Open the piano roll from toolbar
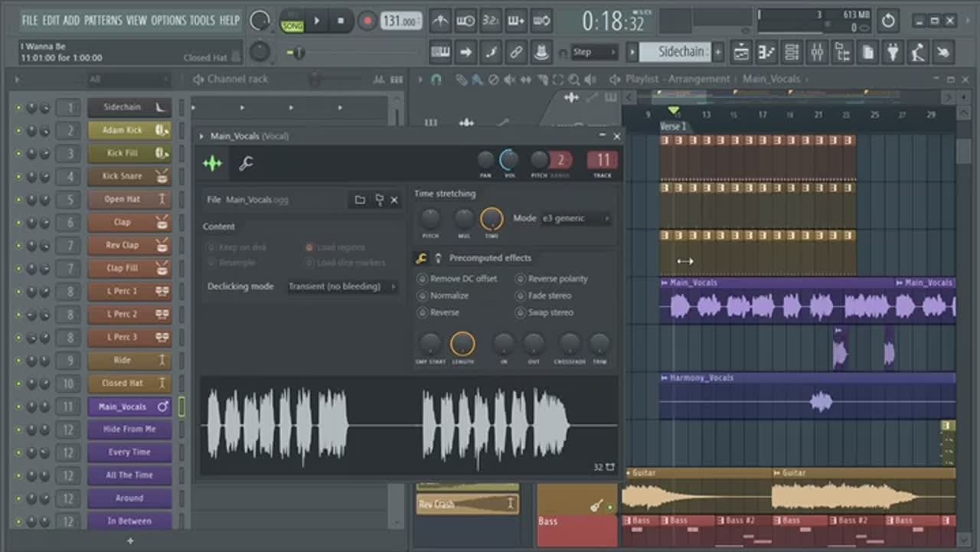Screen dimensions: 980x552 (x=766, y=52)
